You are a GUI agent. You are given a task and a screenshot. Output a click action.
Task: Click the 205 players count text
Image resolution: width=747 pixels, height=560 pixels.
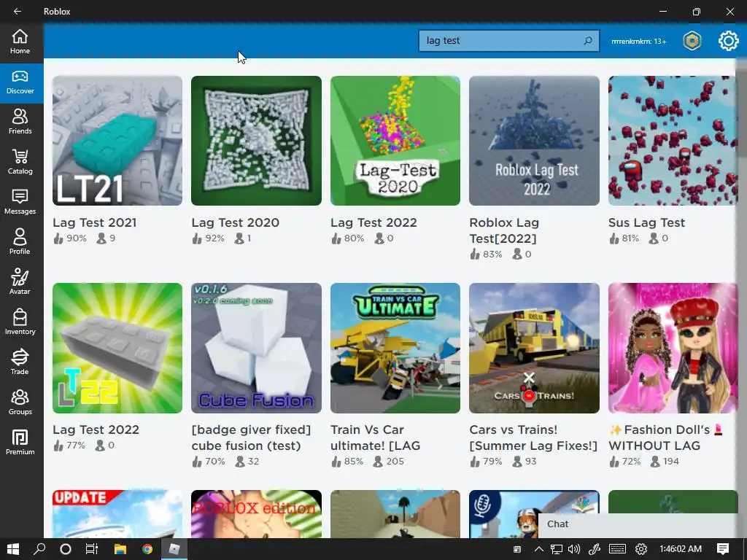[x=395, y=461]
